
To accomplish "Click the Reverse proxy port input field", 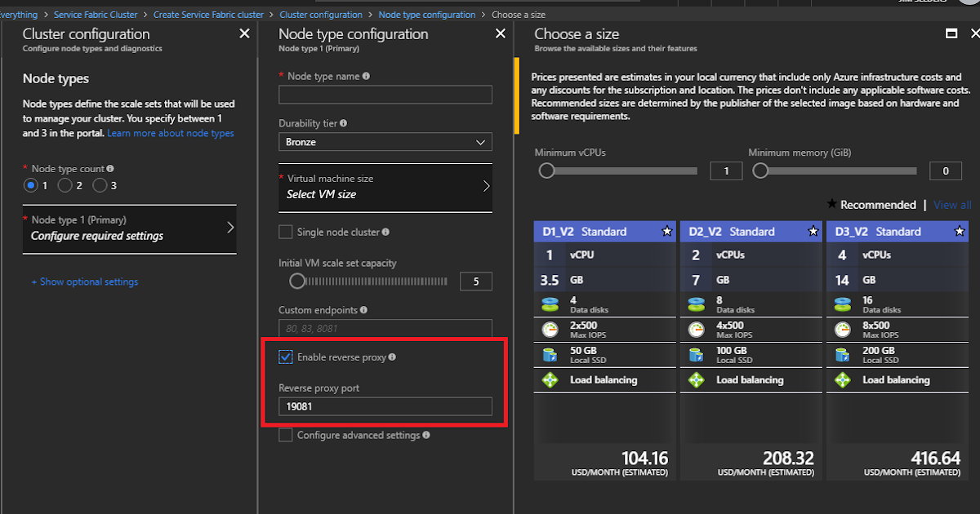I will (x=385, y=406).
